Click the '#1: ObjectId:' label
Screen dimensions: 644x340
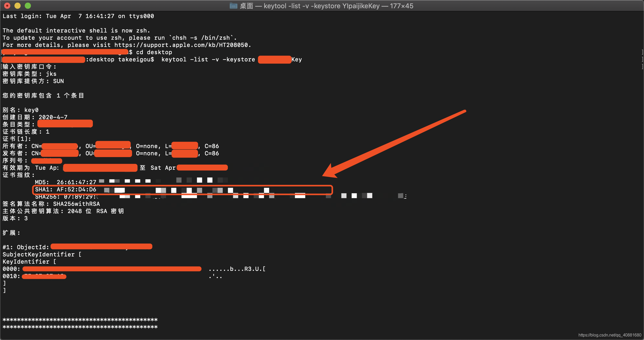pyautogui.click(x=26, y=247)
